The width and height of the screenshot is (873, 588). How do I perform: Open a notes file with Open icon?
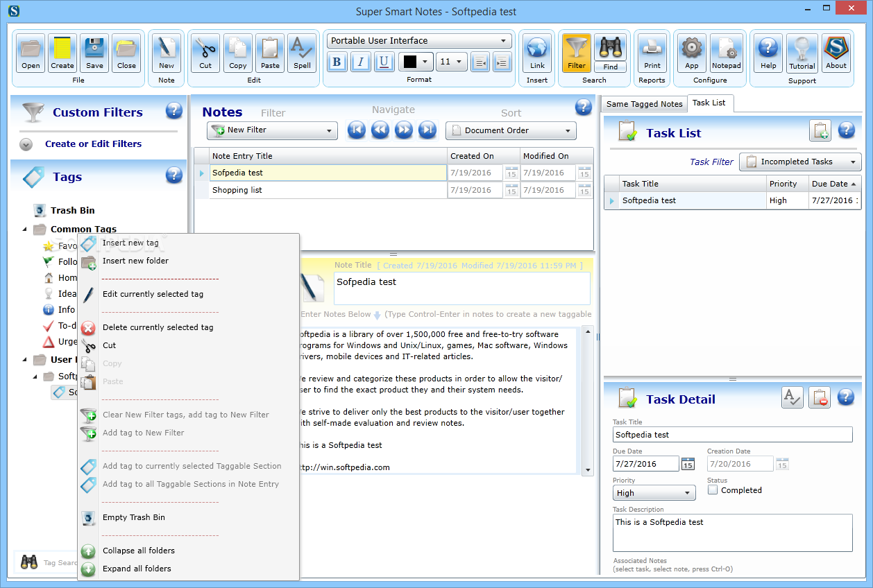point(31,53)
